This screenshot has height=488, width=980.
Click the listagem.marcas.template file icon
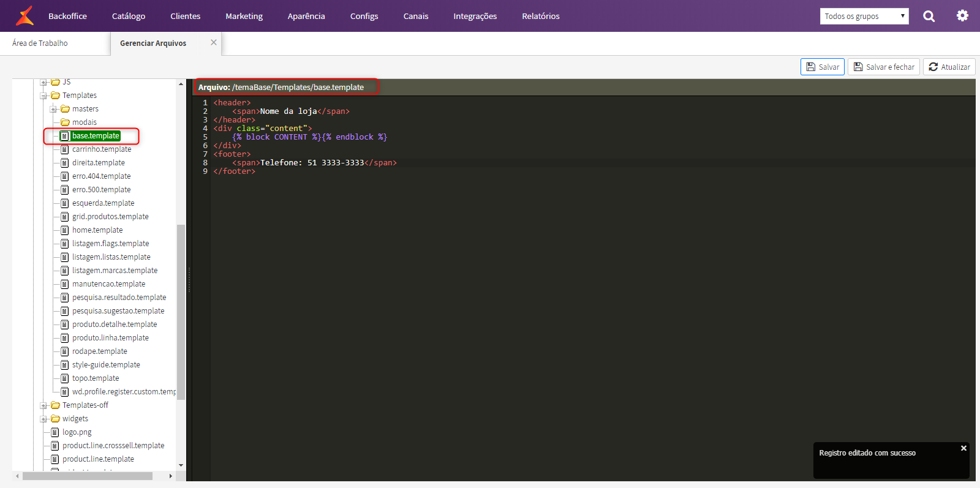pyautogui.click(x=65, y=271)
